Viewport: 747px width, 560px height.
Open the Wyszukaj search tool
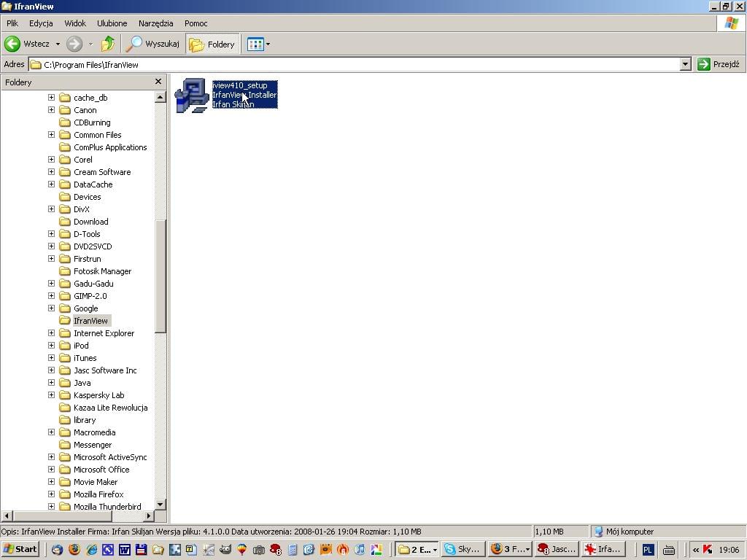(x=153, y=44)
